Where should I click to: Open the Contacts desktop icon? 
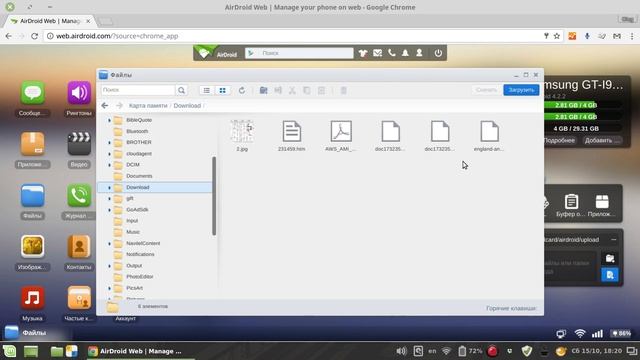[79, 247]
